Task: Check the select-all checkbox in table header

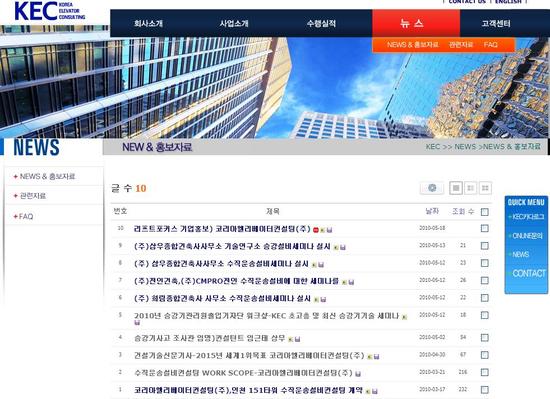Action: (484, 212)
